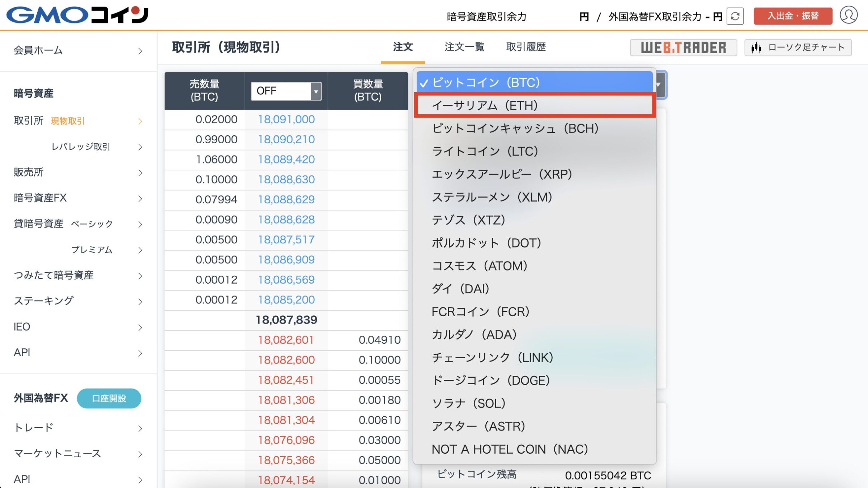Image resolution: width=868 pixels, height=488 pixels.
Task: Open the candlestick chart view
Action: click(x=797, y=47)
